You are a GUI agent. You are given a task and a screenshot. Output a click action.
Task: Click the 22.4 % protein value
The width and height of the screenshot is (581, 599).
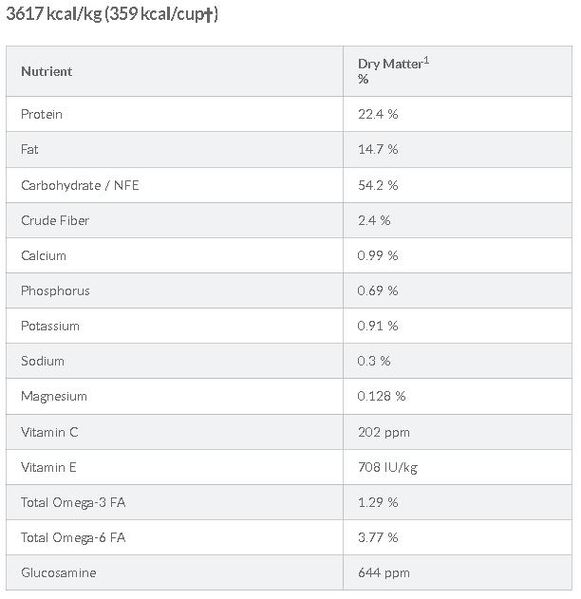coord(378,114)
